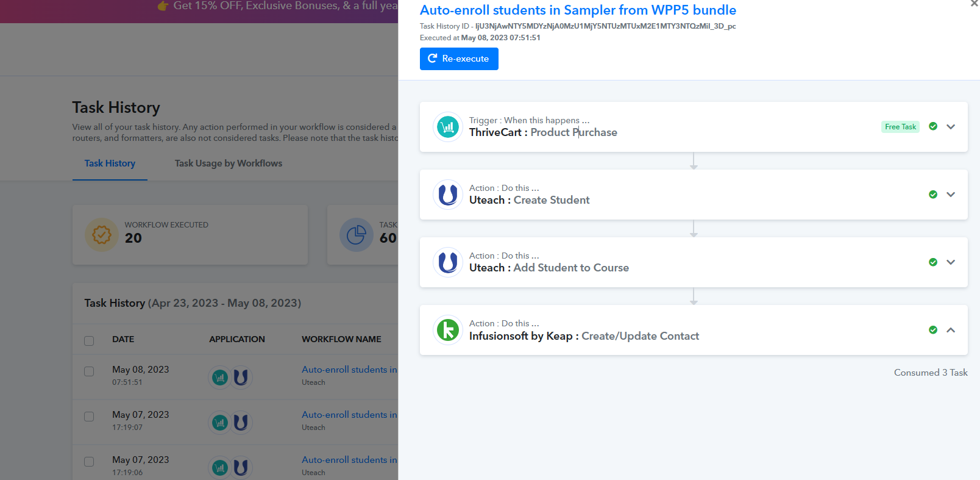Click the Uteach icon beside Add Student to Course
The image size is (980, 480).
pos(448,262)
